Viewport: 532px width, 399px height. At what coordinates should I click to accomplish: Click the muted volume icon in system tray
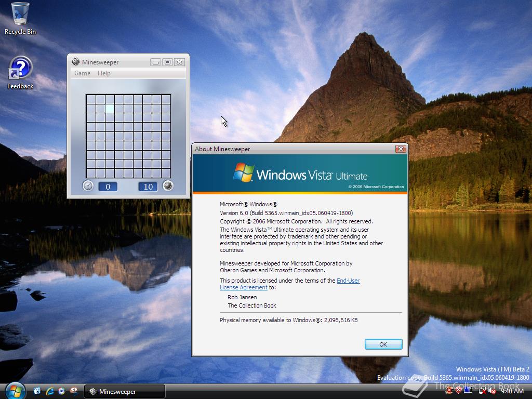pyautogui.click(x=493, y=391)
